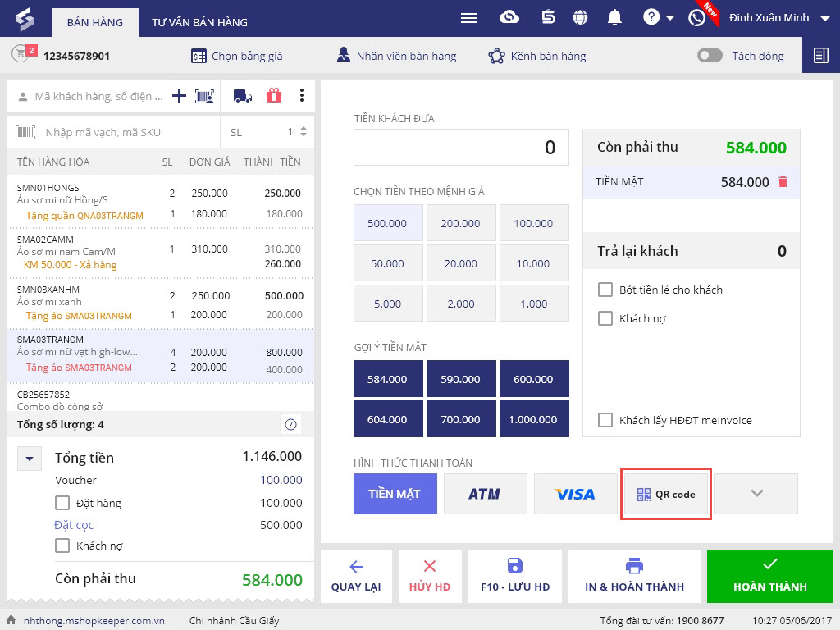Adjust SL quantity stepper arrows
The height and width of the screenshot is (630, 840).
pos(304,131)
